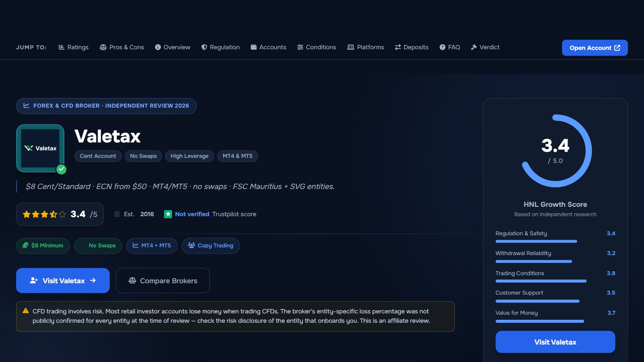
Task: Select the Cent Account tag
Action: (x=98, y=156)
